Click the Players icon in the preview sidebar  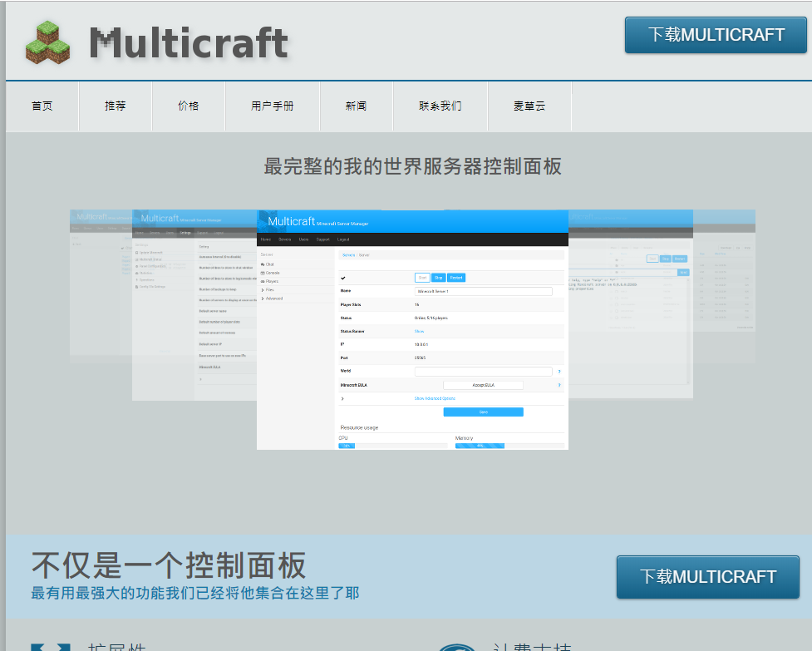[x=263, y=281]
